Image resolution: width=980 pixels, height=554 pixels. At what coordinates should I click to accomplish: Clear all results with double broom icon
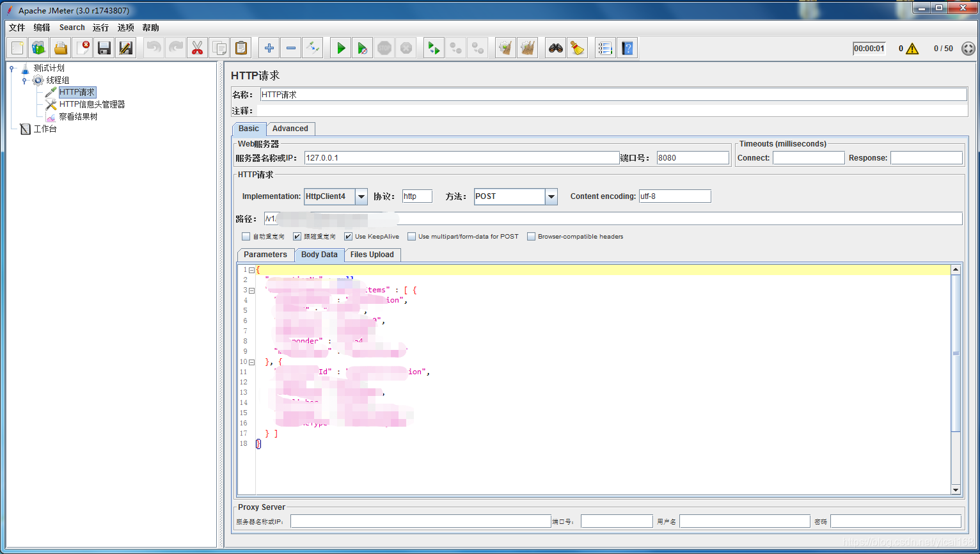point(528,48)
